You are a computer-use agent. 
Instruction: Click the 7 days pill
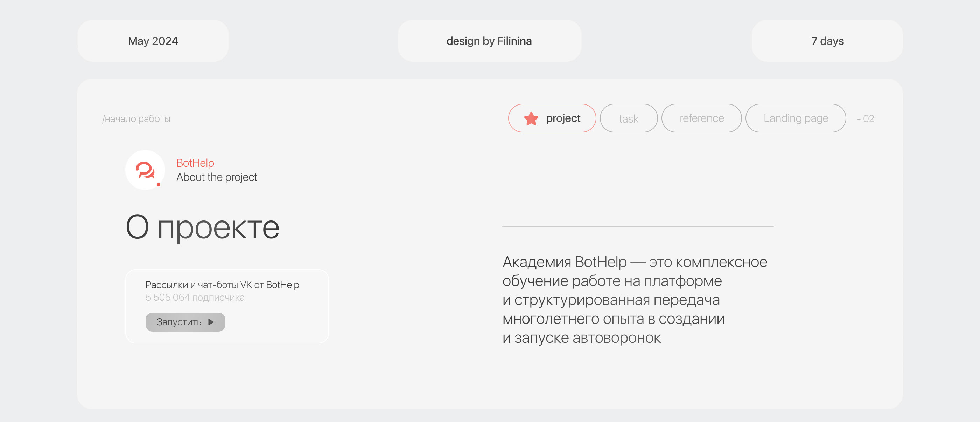tap(827, 41)
